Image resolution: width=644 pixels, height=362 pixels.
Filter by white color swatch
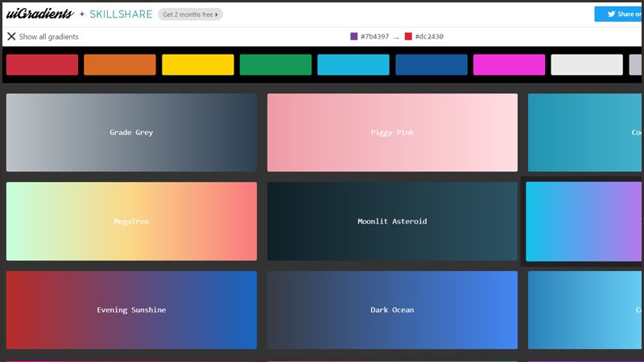587,65
